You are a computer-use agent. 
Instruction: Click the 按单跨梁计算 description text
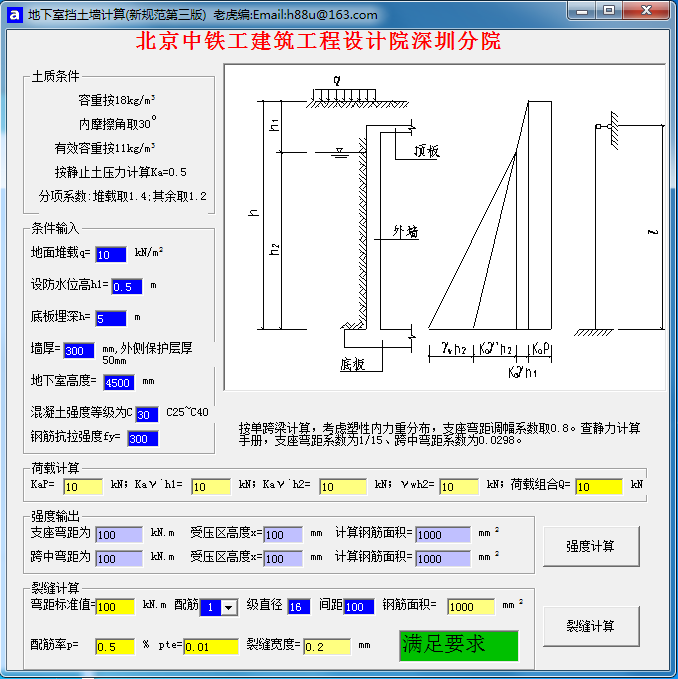[x=439, y=434]
